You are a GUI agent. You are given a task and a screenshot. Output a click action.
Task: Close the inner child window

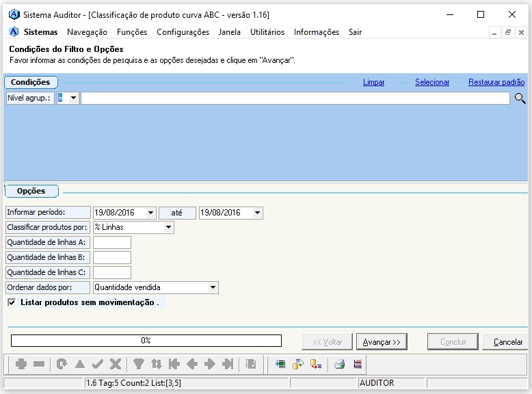522,33
